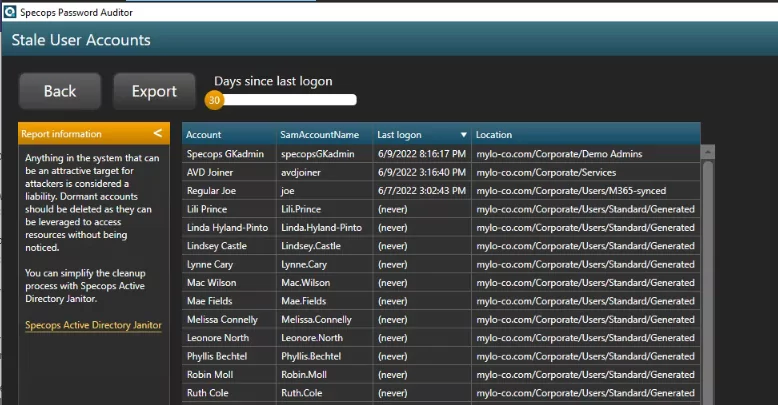Screen dimensions: 778x405
Task: Click the Stale User Accounts title
Action: pyautogui.click(x=81, y=40)
